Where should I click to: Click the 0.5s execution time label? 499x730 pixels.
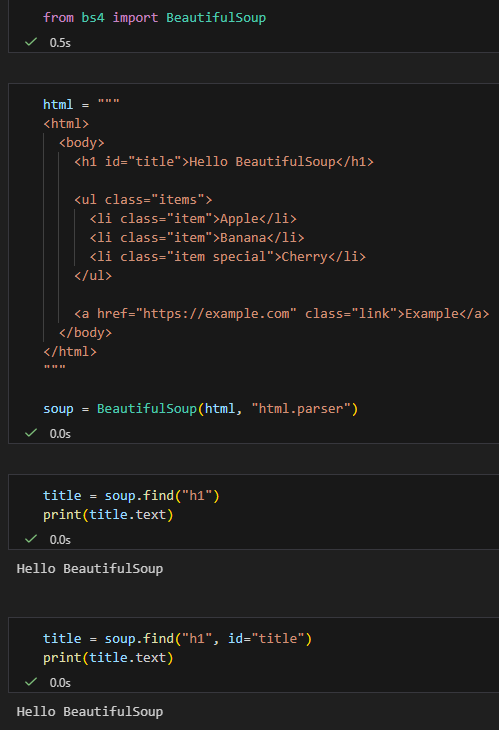tap(60, 43)
